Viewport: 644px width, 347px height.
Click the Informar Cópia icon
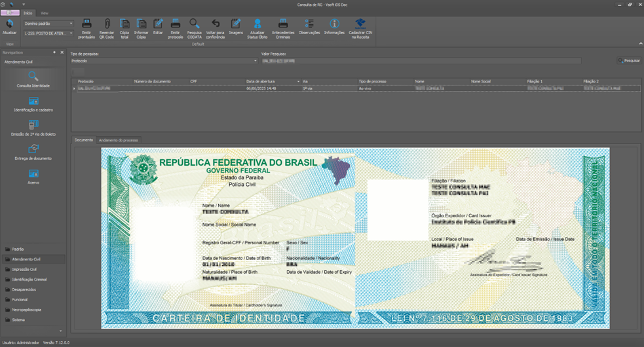pos(142,24)
